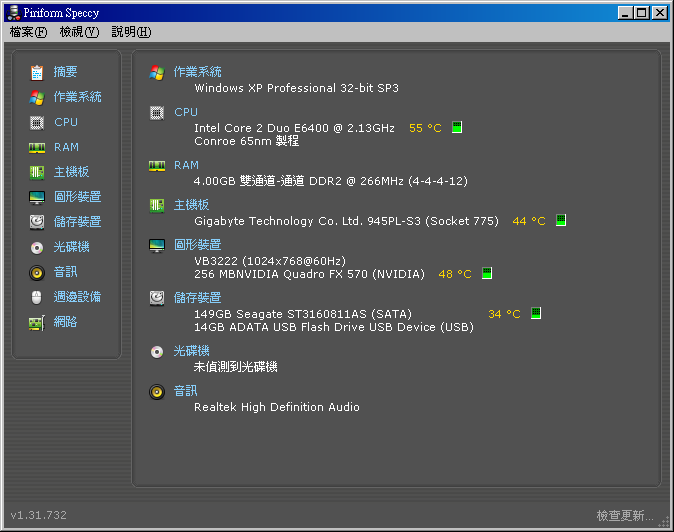Click the 主機板 board icon in sidebar
This screenshot has height=532, width=674.
pyautogui.click(x=37, y=173)
